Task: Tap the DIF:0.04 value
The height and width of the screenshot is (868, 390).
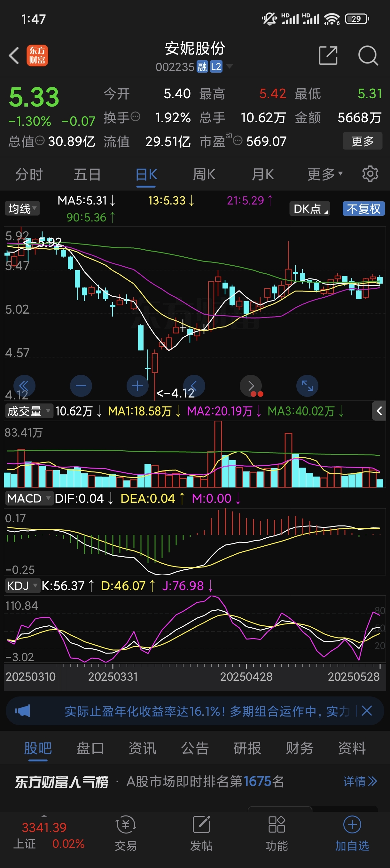Action: pyautogui.click(x=84, y=498)
